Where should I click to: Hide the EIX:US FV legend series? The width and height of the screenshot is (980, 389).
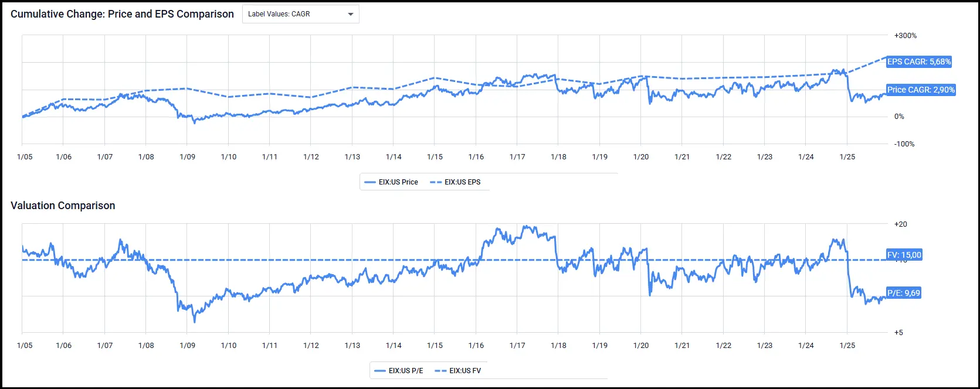458,371
